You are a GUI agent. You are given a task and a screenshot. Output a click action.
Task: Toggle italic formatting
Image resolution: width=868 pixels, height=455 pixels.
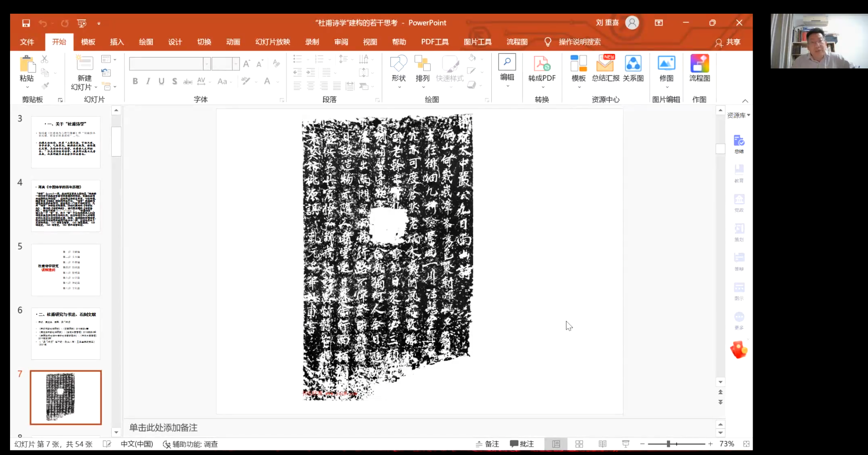[x=148, y=81]
